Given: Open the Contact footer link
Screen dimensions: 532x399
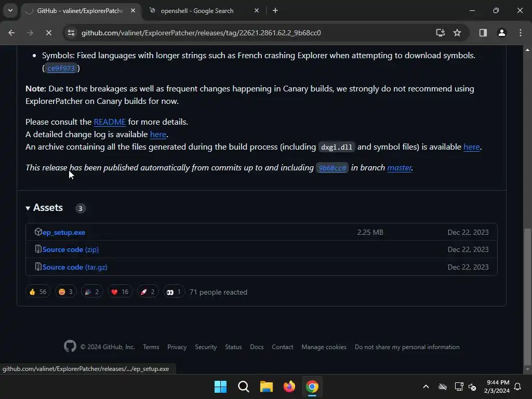Looking at the screenshot, I should tap(283, 347).
